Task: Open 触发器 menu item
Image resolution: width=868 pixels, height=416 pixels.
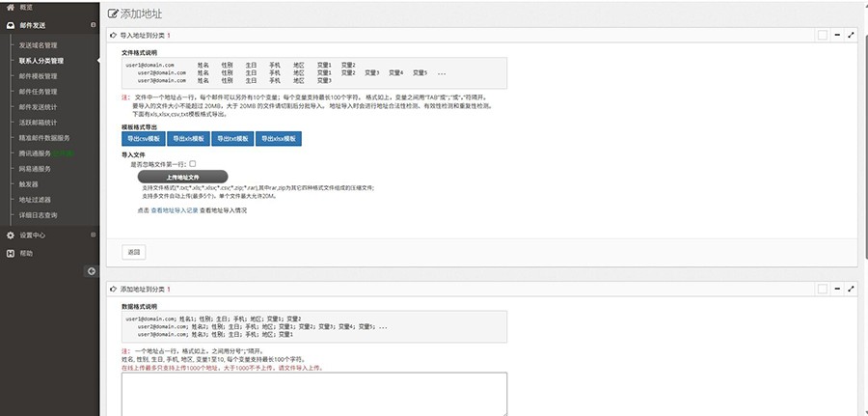Action: point(28,184)
